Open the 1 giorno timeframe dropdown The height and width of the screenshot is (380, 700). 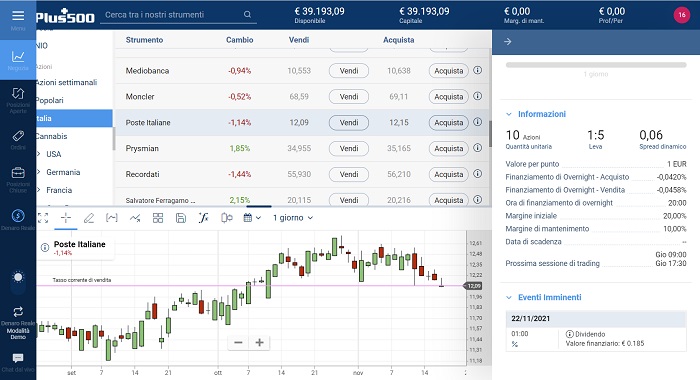(x=293, y=218)
